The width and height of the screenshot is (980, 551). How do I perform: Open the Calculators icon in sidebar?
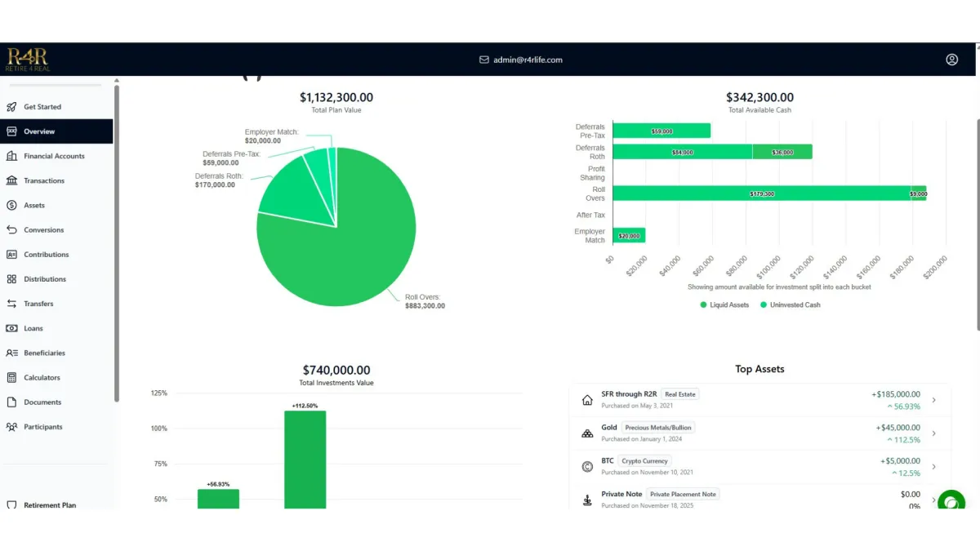coord(11,377)
